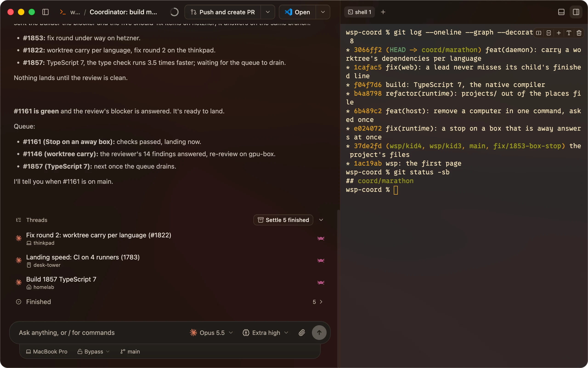Click the paperclip attach icon

click(x=302, y=333)
